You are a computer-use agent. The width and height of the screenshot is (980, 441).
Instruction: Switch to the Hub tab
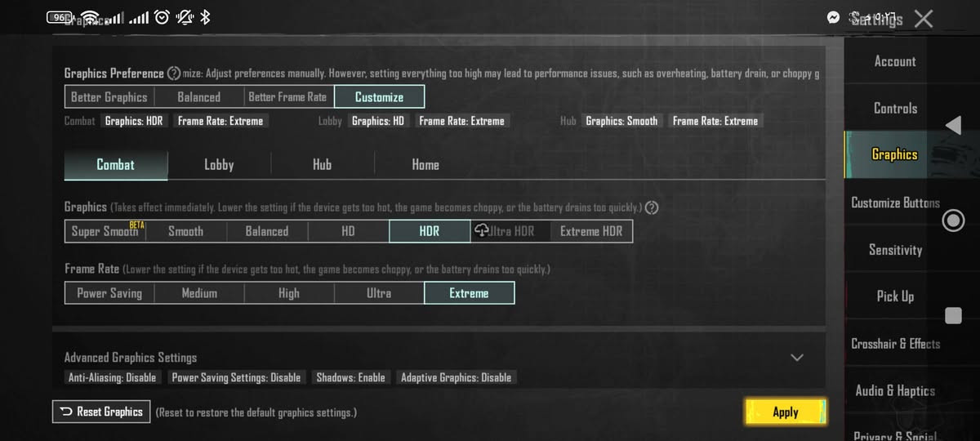pos(322,165)
